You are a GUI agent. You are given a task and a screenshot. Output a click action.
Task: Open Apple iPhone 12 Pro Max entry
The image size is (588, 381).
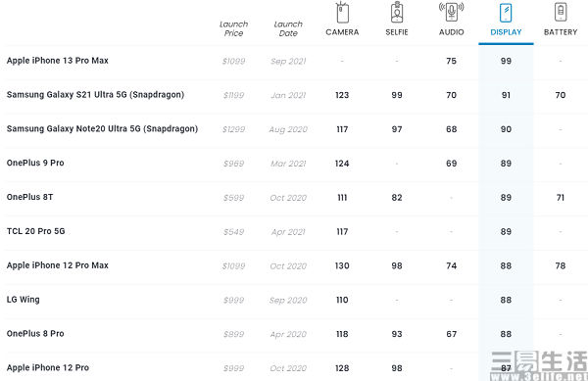pyautogui.click(x=58, y=265)
